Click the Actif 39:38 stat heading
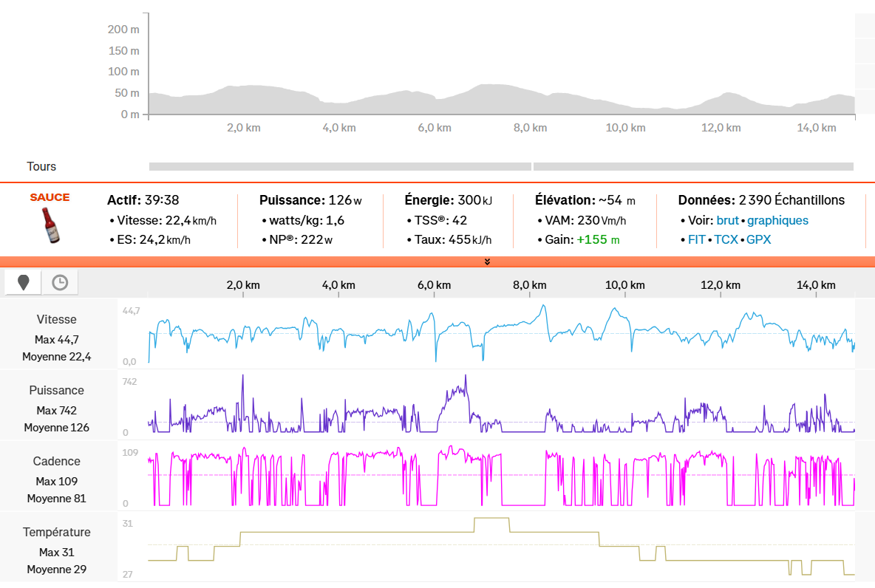The height and width of the screenshot is (588, 875). (x=143, y=200)
